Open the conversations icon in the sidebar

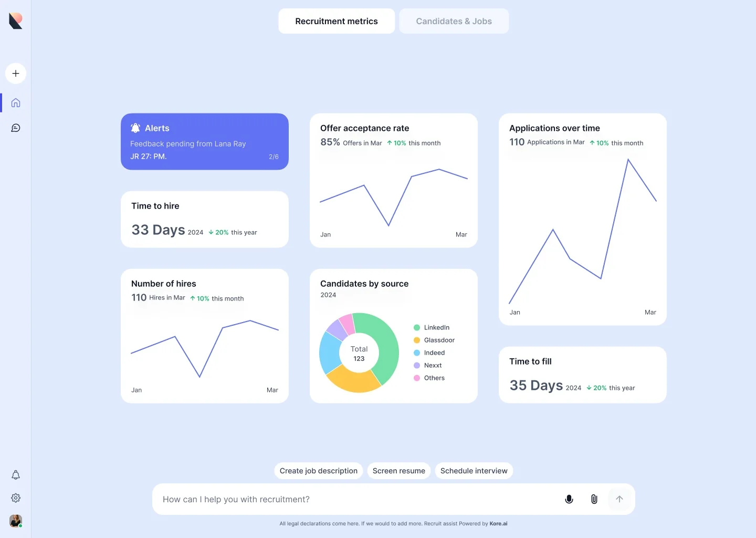point(15,127)
